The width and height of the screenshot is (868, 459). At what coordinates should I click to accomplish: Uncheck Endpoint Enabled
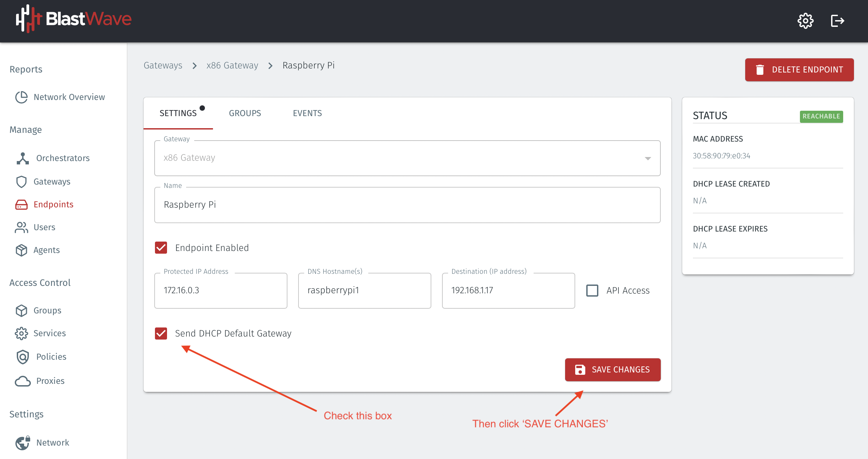pos(161,248)
